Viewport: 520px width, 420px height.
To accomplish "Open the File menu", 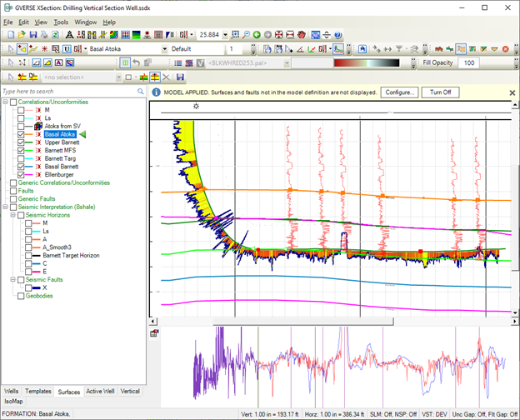I will pos(8,22).
